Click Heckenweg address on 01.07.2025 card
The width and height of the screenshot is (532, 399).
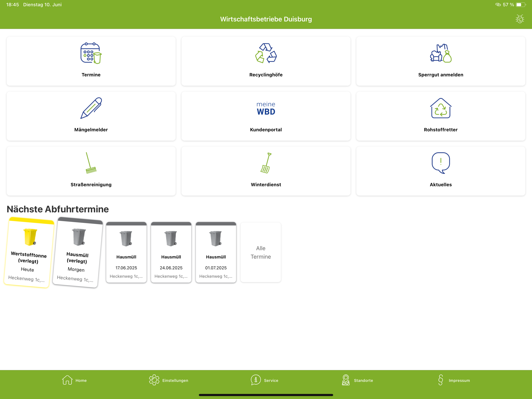pos(216,276)
